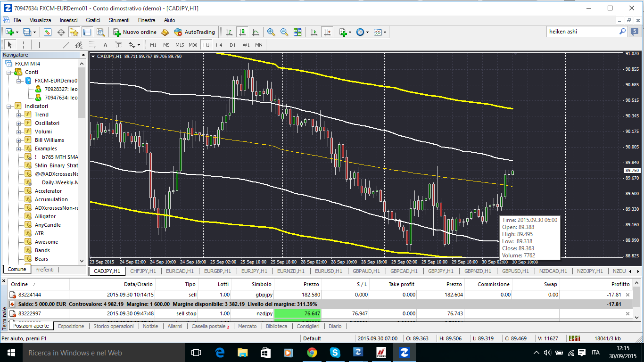Viewport: 644px width, 362px height.
Task: Expand the Oscillatori indicators folder
Action: tap(19, 123)
